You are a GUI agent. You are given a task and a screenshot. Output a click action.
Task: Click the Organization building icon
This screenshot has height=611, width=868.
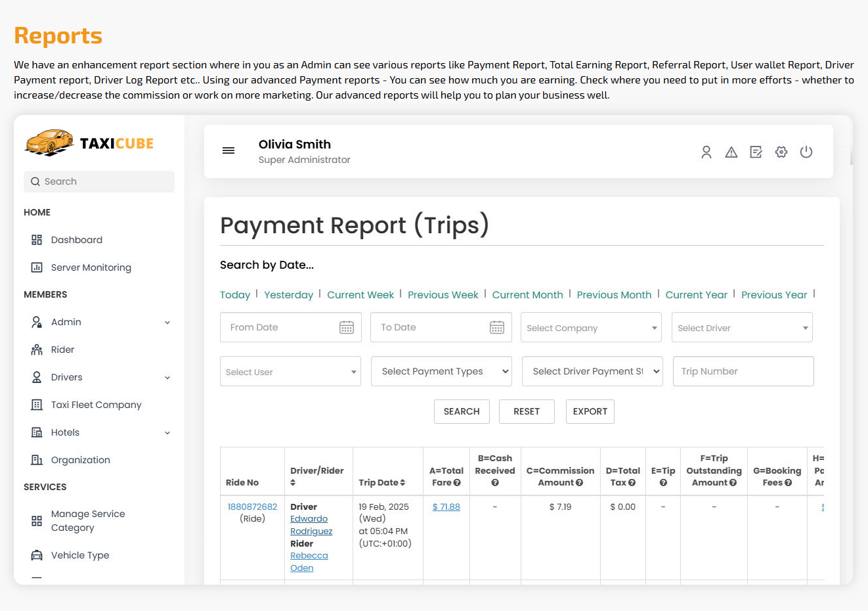pos(37,460)
